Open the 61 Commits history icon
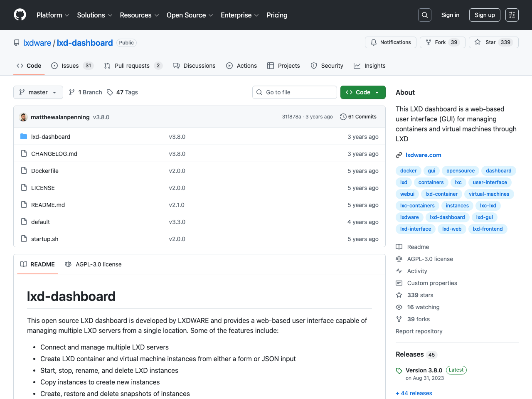This screenshot has height=399, width=532. coord(343,117)
